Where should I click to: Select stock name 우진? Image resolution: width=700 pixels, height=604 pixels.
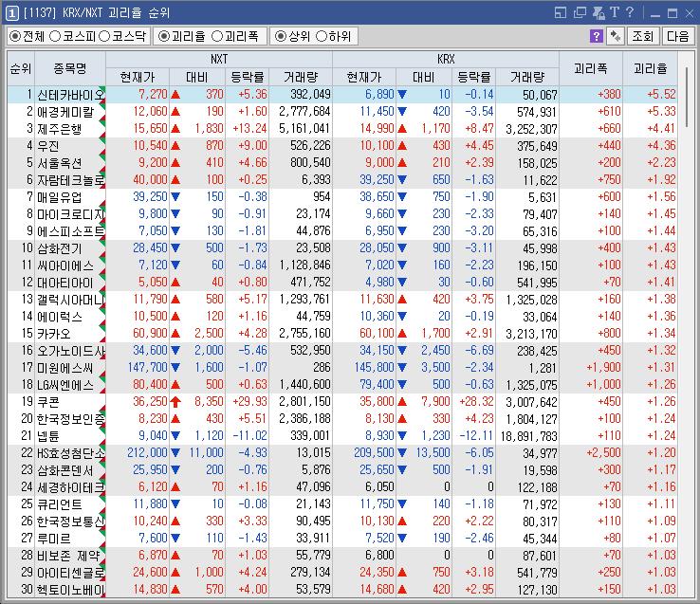pos(48,146)
